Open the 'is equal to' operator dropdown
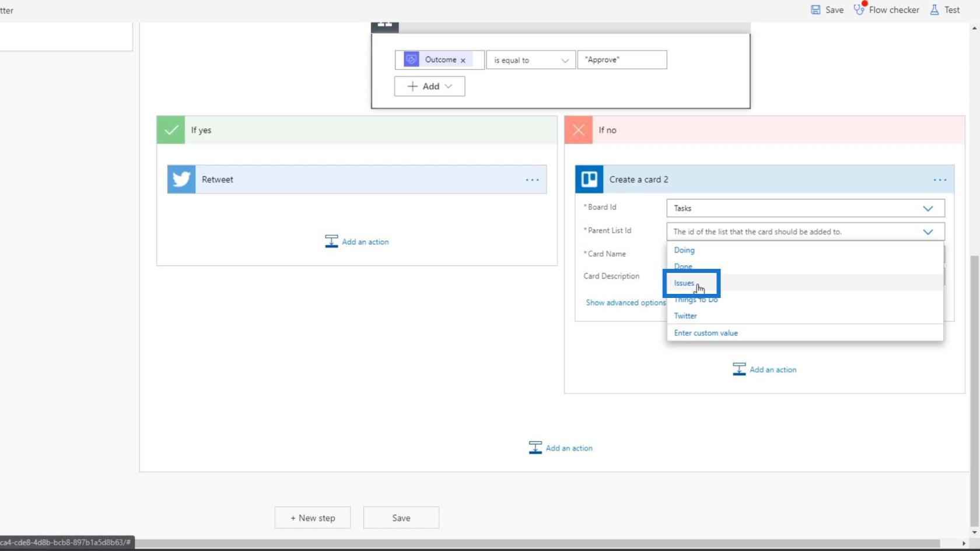The width and height of the screenshot is (980, 551). pos(531,60)
